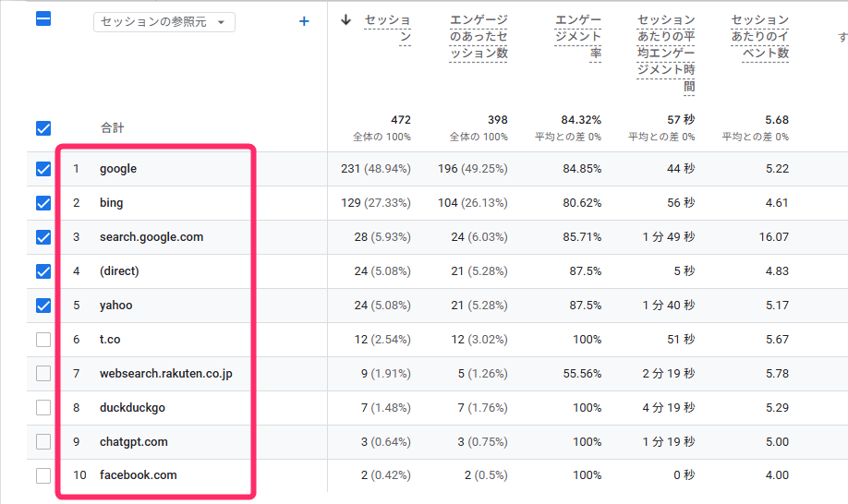This screenshot has width=848, height=504.
Task: Click events per session value 4.00
Action: point(777,475)
